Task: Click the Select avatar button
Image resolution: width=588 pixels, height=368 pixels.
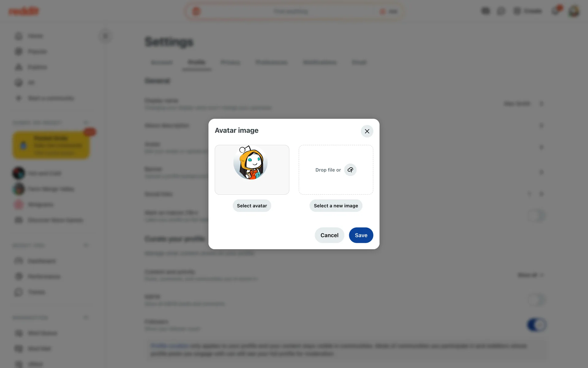Action: 252,206
